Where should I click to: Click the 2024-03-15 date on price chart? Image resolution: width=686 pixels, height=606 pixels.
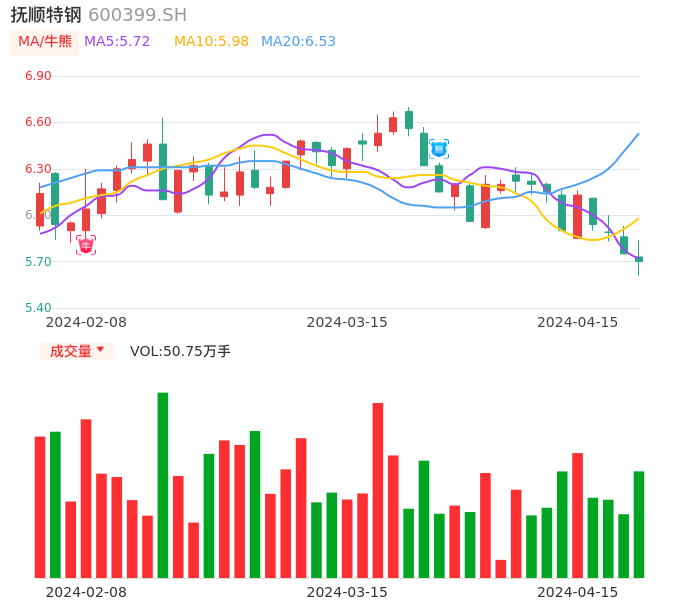347,322
